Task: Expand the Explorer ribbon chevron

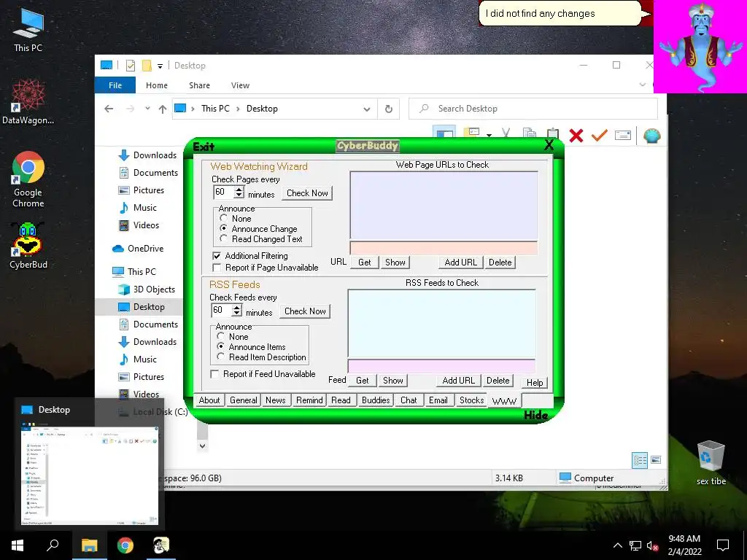Action: (x=642, y=85)
